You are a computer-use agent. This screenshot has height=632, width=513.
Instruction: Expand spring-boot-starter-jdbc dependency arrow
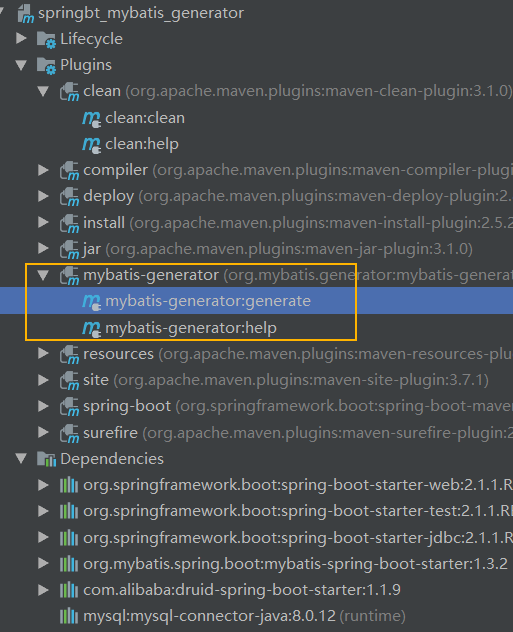(x=44, y=537)
